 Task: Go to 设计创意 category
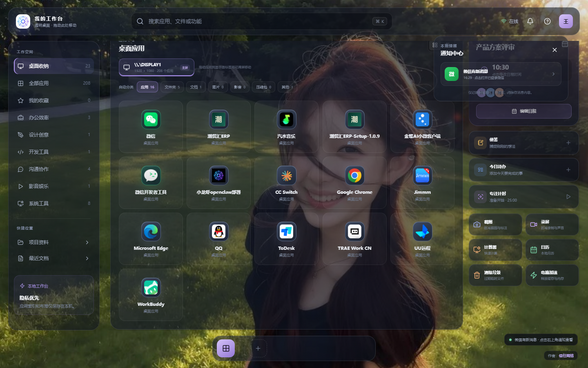(54, 135)
